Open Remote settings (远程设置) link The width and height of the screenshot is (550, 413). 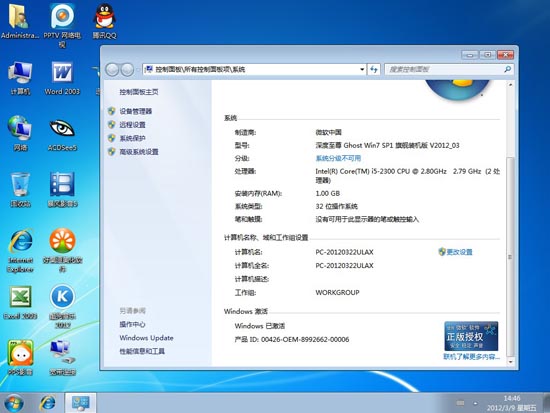pos(132,125)
